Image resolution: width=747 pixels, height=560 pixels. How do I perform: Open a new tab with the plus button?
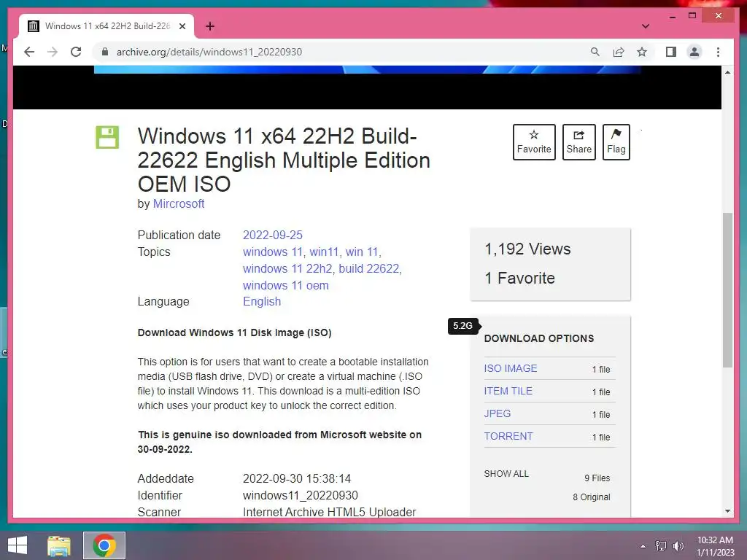click(x=209, y=26)
